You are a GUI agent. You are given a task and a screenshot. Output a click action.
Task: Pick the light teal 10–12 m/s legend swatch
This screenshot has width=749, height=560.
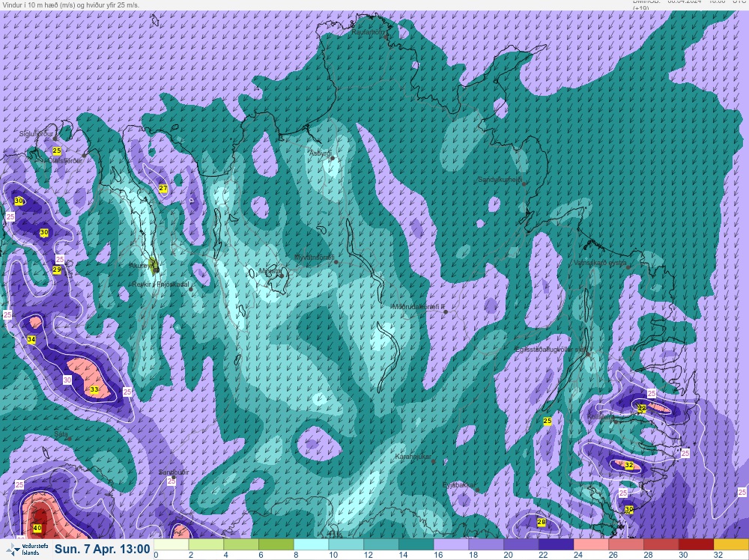point(346,545)
